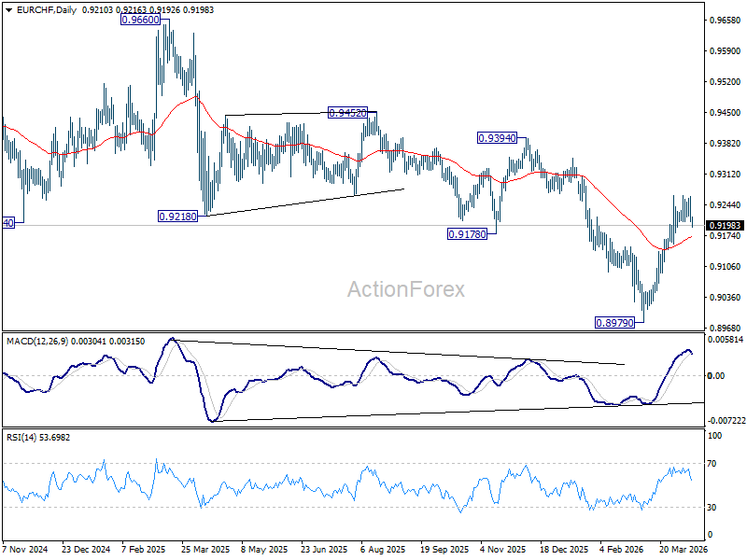This screenshot has height=560, width=747.
Task: Click the 25 Mar 2025 date label
Action: [x=205, y=550]
